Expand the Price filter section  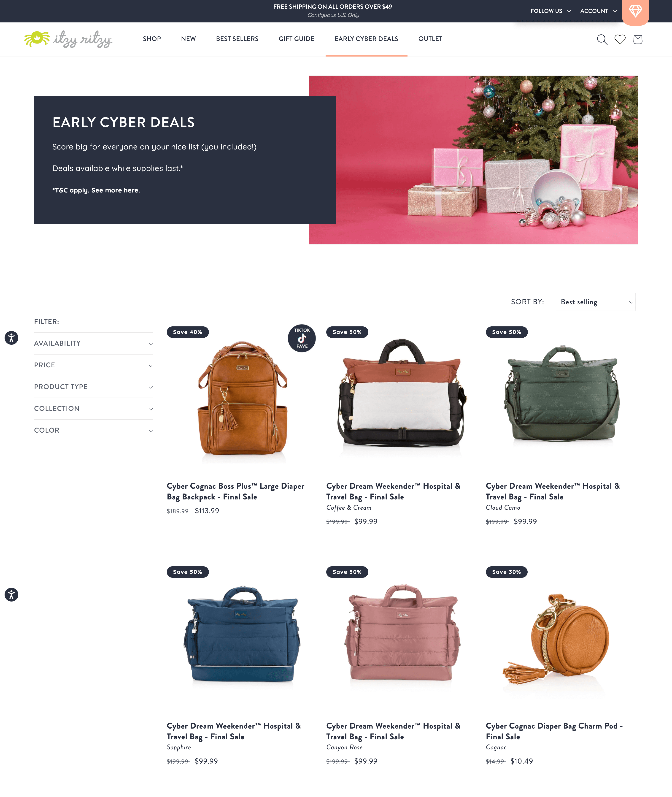pos(93,365)
